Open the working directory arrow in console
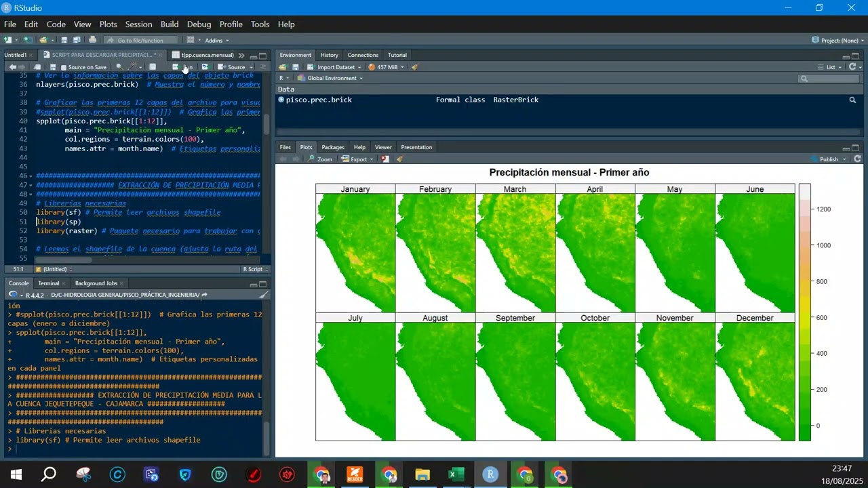The height and width of the screenshot is (488, 868). point(204,295)
